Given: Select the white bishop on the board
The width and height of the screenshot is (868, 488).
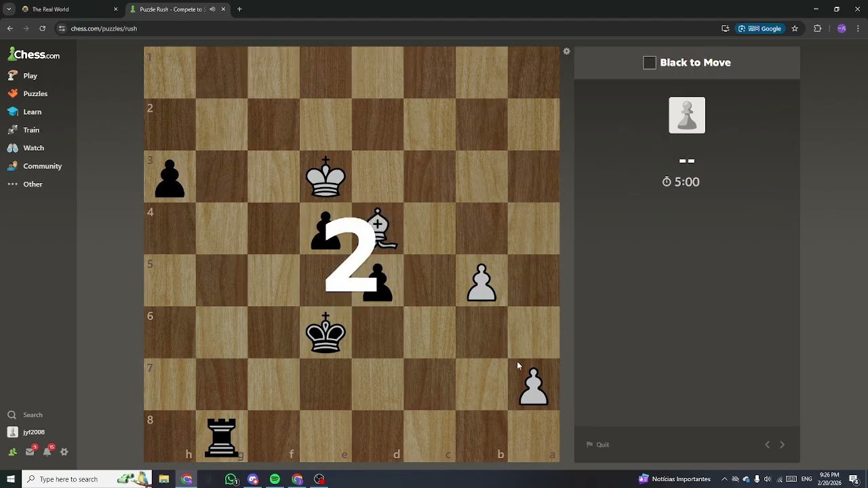Looking at the screenshot, I should [x=380, y=228].
